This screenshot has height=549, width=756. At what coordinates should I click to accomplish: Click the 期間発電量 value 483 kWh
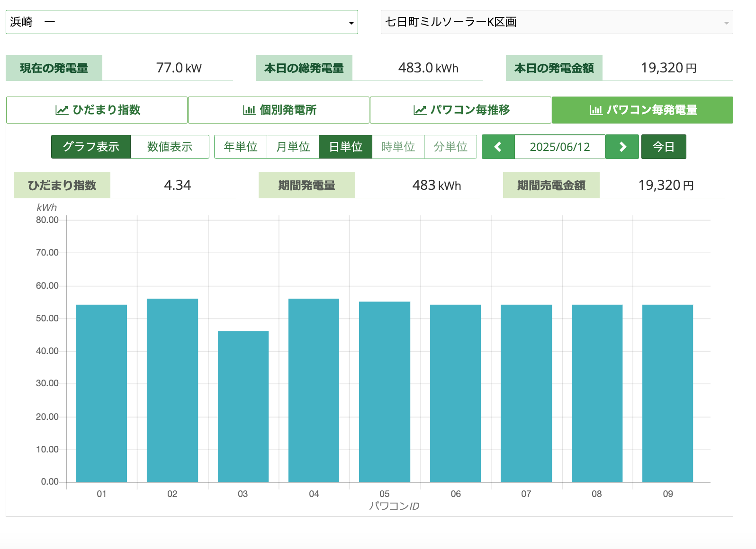click(x=437, y=185)
